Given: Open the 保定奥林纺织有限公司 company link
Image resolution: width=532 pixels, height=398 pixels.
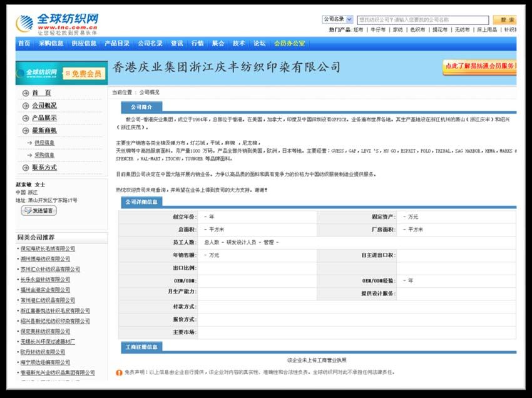Looking at the screenshot, I should pyautogui.click(x=45, y=332).
